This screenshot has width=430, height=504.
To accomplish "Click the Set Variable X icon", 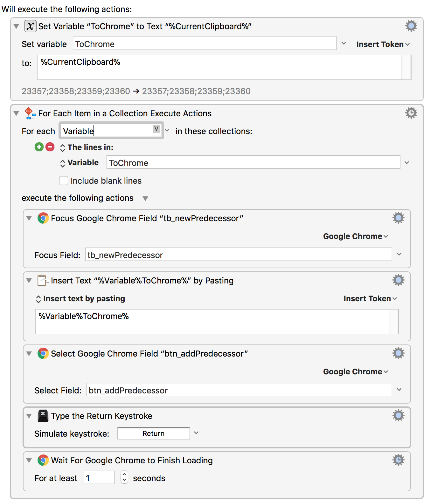I will coord(30,26).
